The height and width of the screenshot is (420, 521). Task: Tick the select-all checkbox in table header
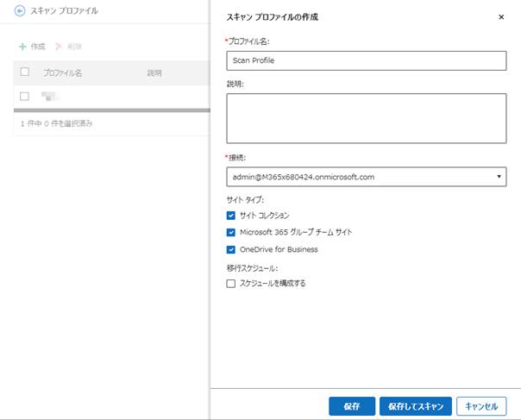coord(25,72)
